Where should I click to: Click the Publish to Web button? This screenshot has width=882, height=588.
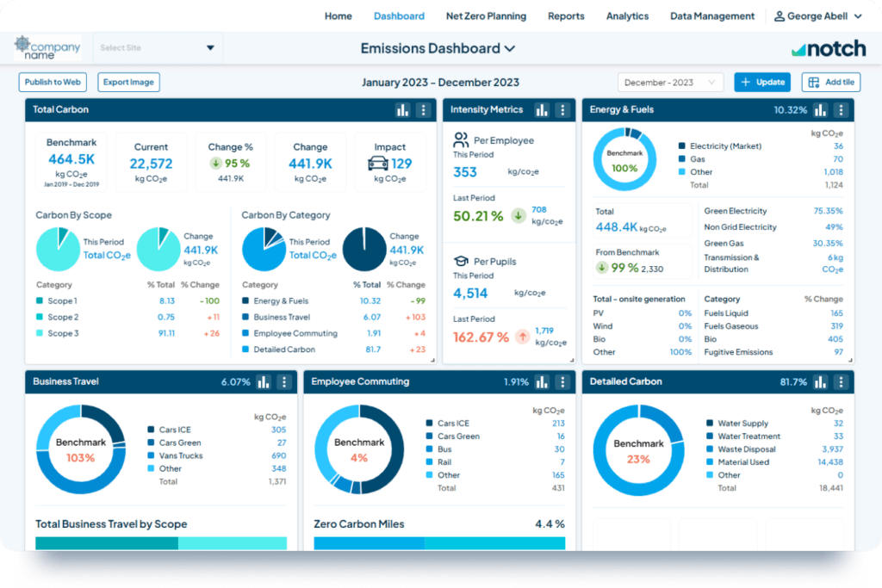53,83
